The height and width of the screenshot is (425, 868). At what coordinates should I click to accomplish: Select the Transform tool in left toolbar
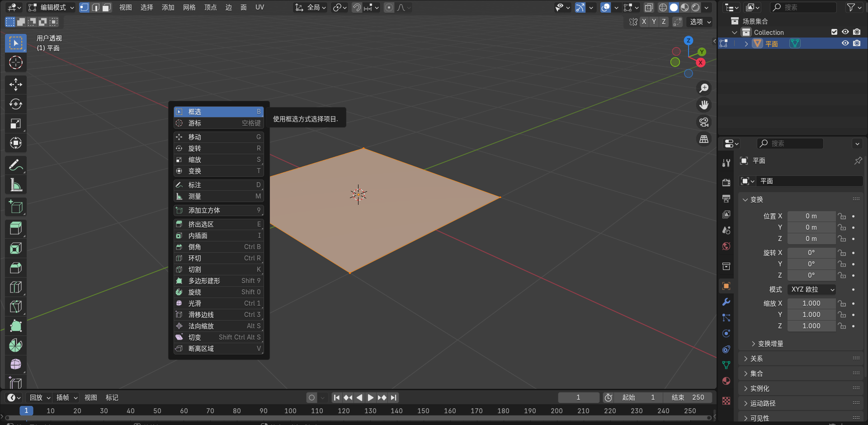(16, 143)
